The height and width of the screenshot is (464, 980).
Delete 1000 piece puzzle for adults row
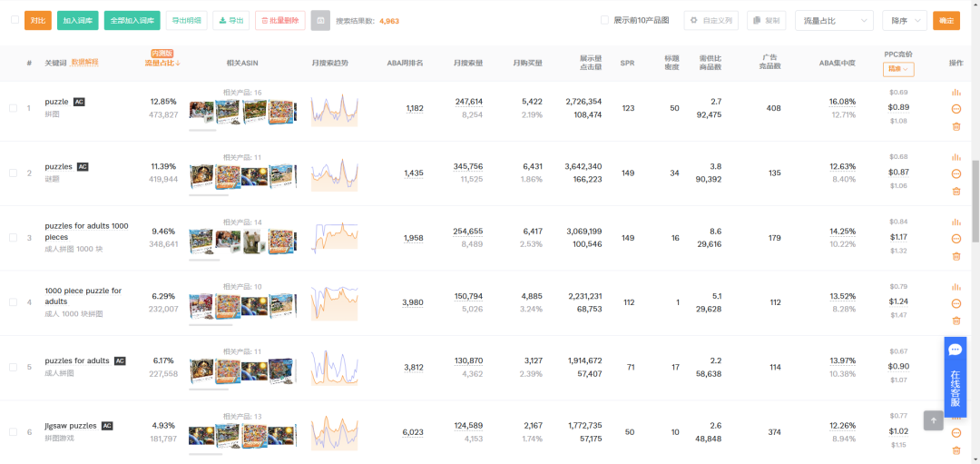point(955,321)
